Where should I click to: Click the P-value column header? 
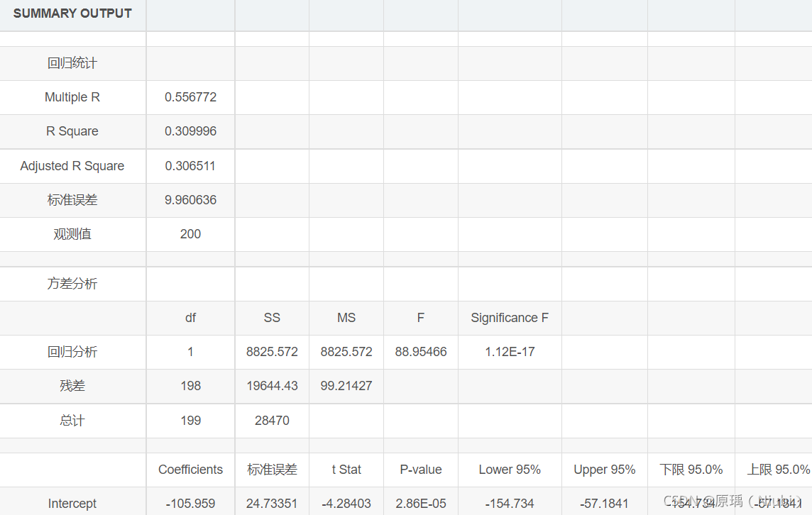click(x=420, y=470)
